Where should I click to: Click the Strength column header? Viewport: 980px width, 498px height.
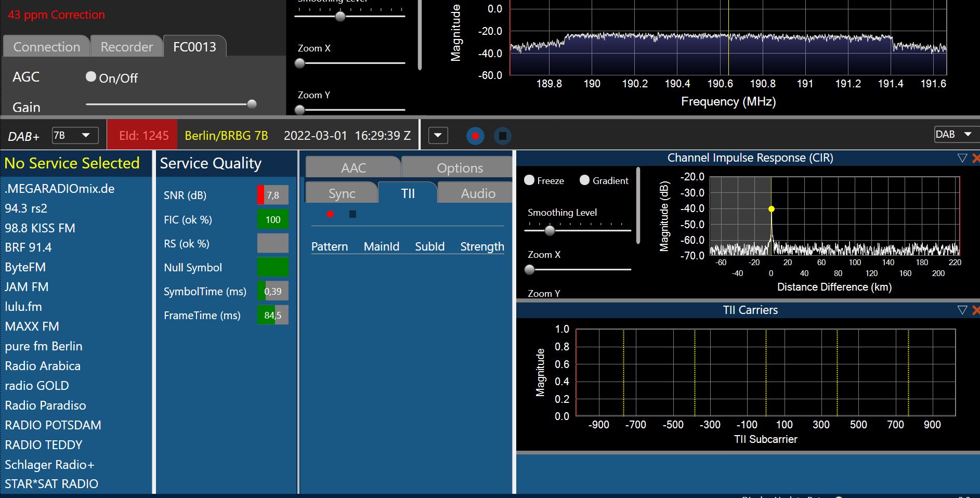[x=481, y=246]
